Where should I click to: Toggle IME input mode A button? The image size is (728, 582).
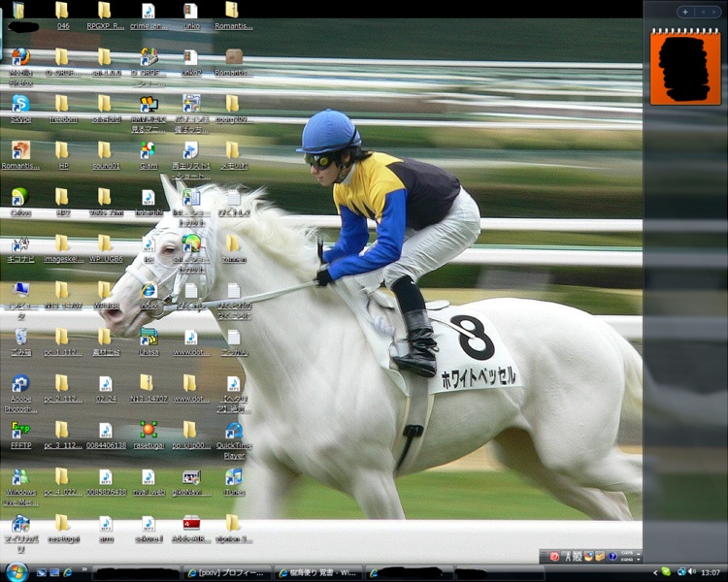[x=567, y=557]
